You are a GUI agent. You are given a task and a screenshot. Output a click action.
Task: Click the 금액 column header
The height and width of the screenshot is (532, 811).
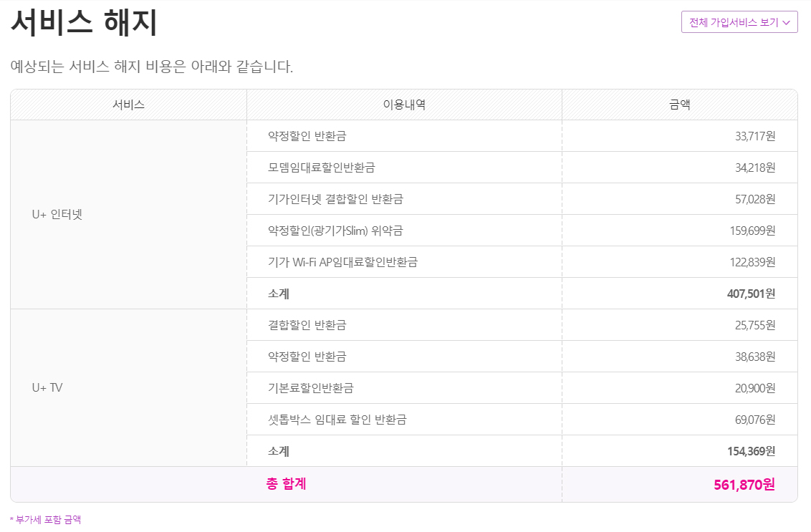click(679, 105)
